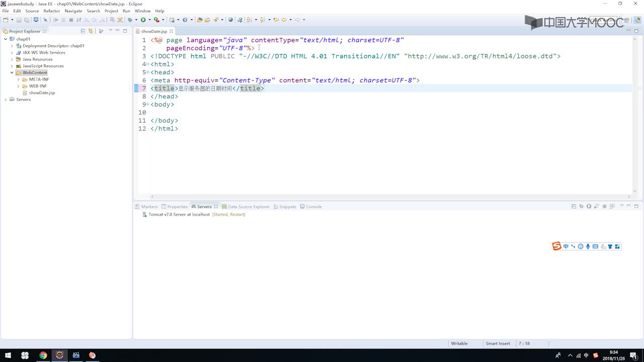Click the Windows Start button
This screenshot has height=362, width=644.
click(x=9, y=355)
